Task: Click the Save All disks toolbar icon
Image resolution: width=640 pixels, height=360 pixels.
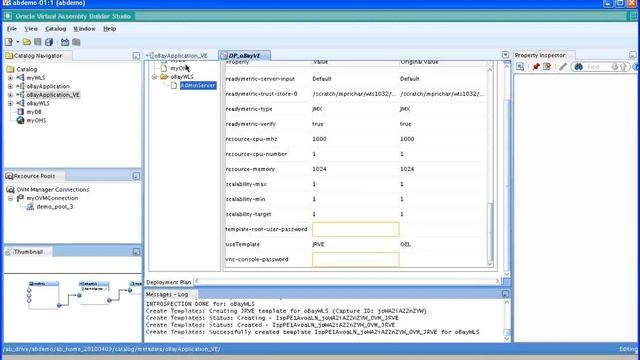Action: (x=49, y=42)
